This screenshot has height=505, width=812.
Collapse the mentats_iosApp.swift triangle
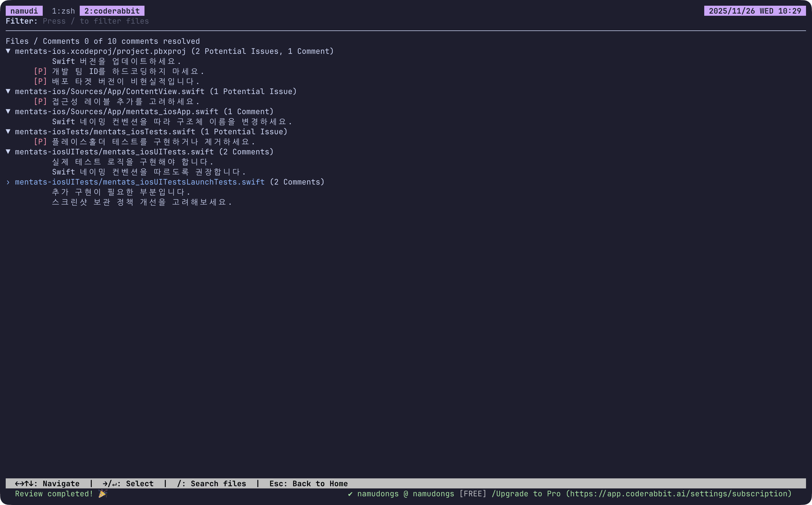click(8, 111)
